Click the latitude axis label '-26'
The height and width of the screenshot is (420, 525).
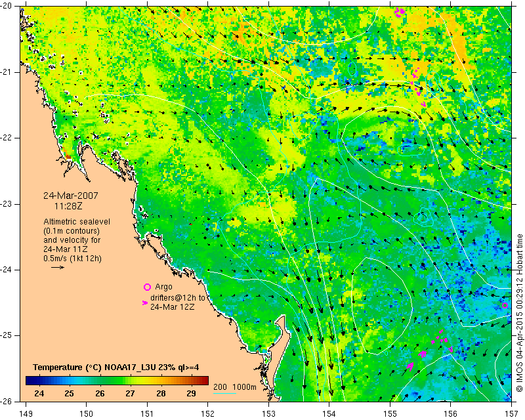(x=7, y=401)
